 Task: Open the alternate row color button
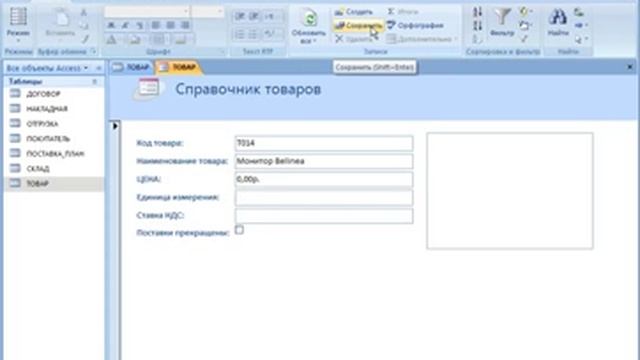181,40
